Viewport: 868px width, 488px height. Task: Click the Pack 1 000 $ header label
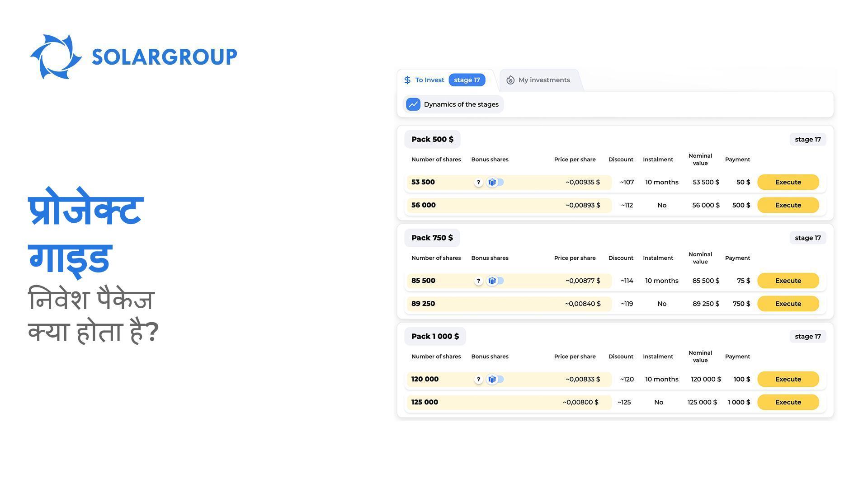tap(434, 336)
